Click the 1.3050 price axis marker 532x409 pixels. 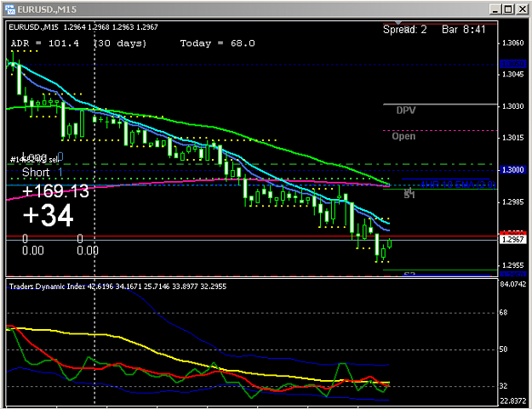pyautogui.click(x=513, y=64)
